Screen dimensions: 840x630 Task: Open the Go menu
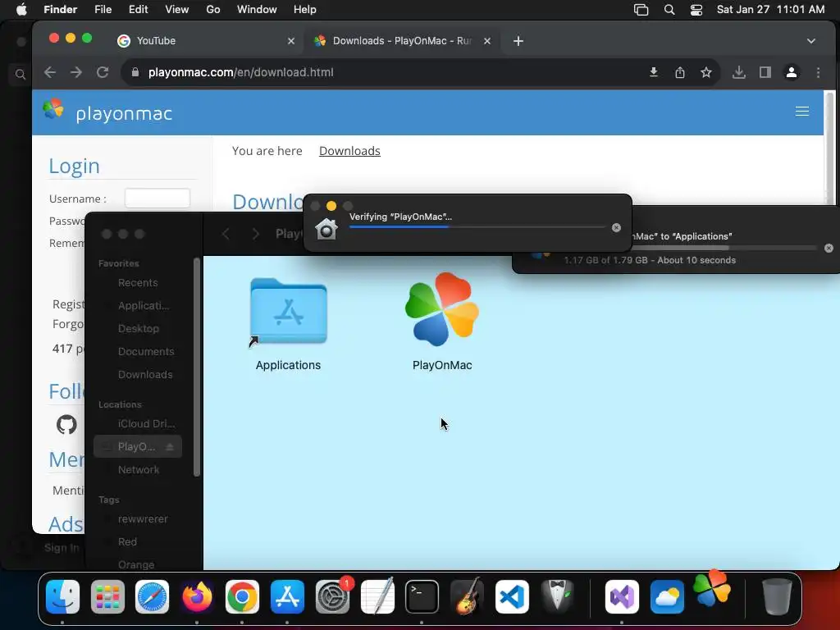[x=213, y=10]
